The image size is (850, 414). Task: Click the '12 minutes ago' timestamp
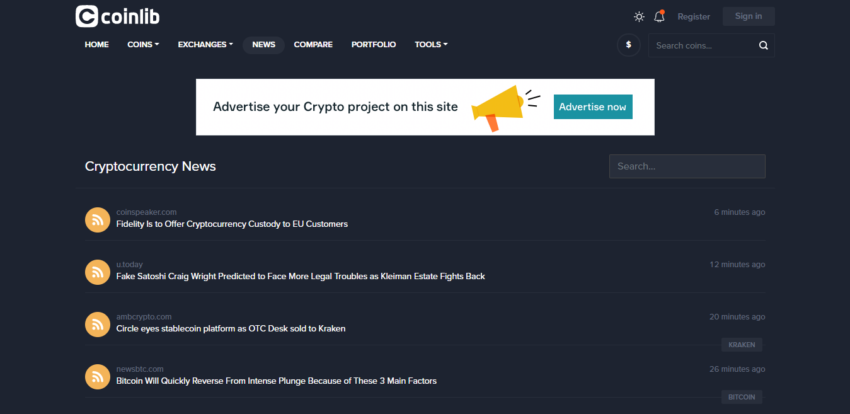coord(737,264)
